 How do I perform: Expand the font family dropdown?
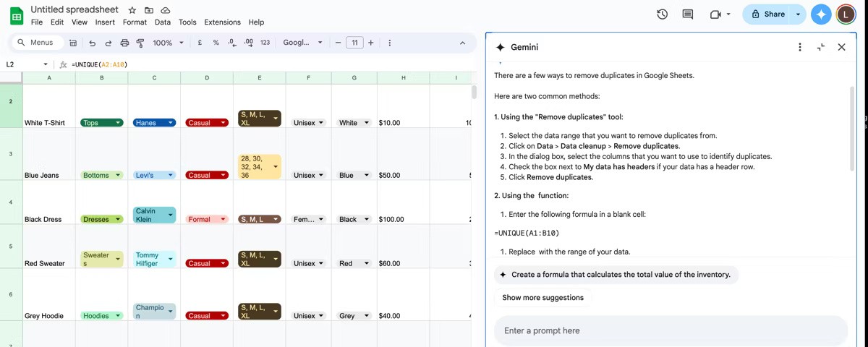(302, 43)
